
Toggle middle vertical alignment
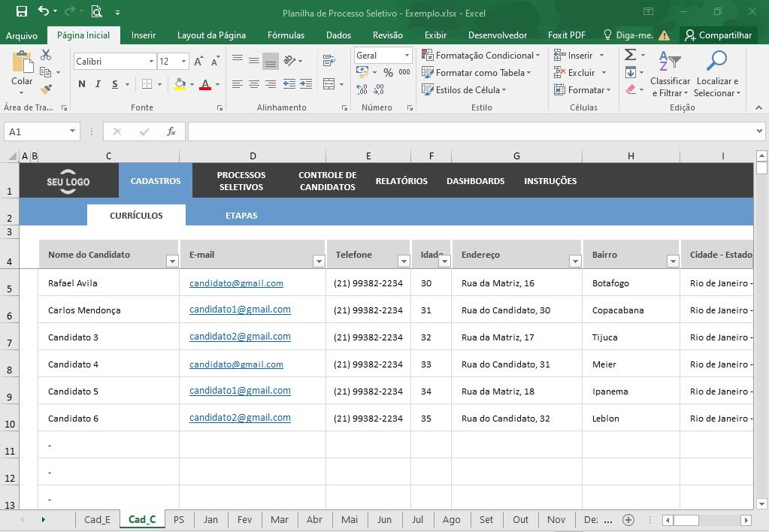253,61
